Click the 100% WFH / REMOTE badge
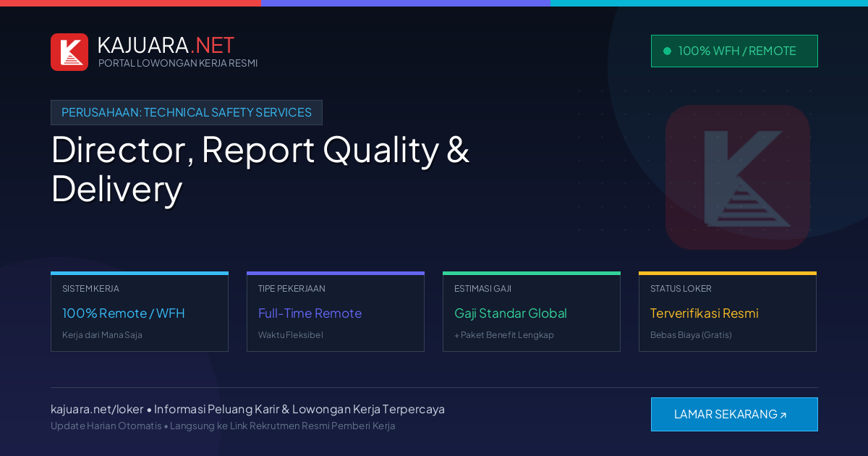The height and width of the screenshot is (456, 868). pos(734,51)
